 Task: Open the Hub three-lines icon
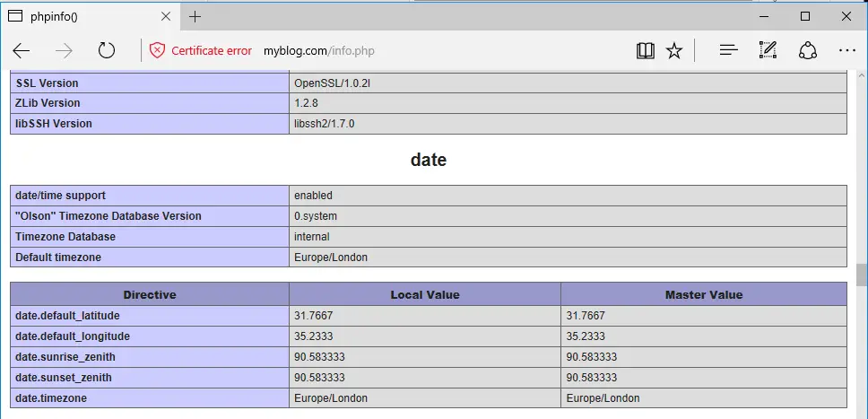pos(728,51)
